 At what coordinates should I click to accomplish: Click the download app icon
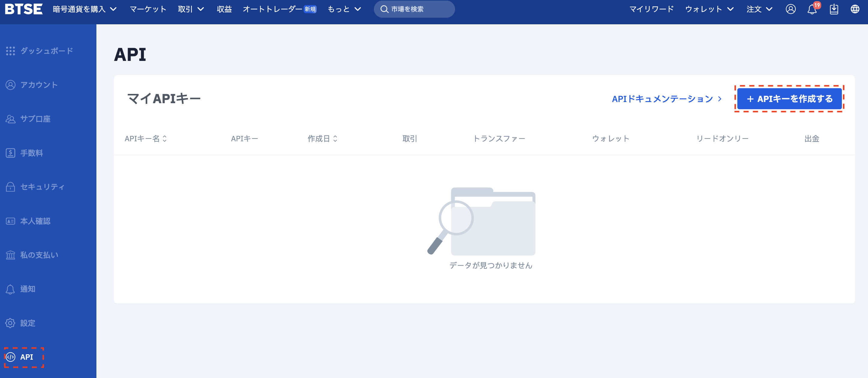point(834,9)
